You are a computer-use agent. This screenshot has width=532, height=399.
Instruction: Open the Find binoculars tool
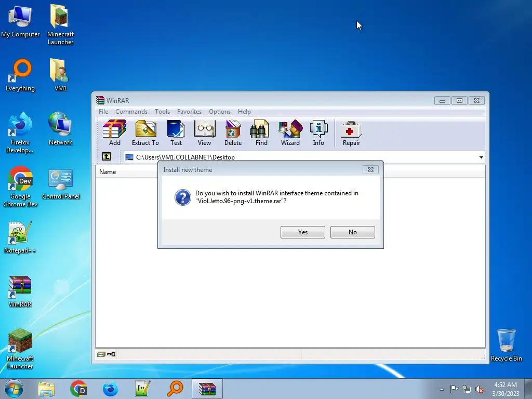tap(261, 132)
